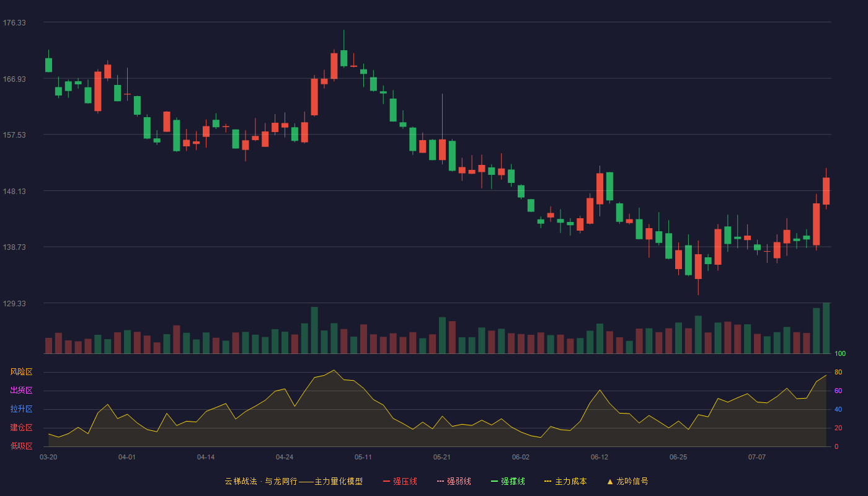Click the 157.53 price axis label

(x=14, y=135)
